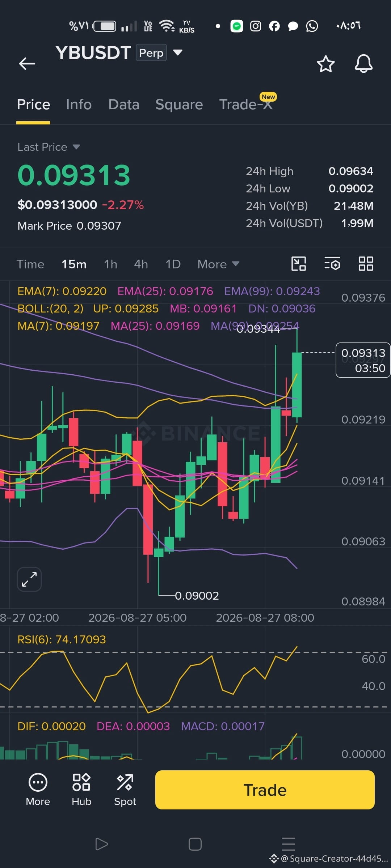Tap the RSI(6) indicator label
Screen dimensions: 391x868
[x=62, y=640]
